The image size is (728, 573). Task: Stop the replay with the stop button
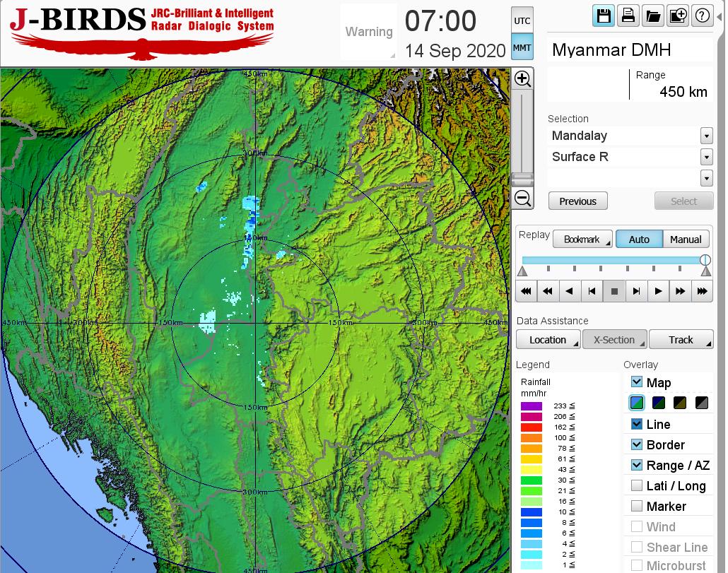[x=614, y=290]
